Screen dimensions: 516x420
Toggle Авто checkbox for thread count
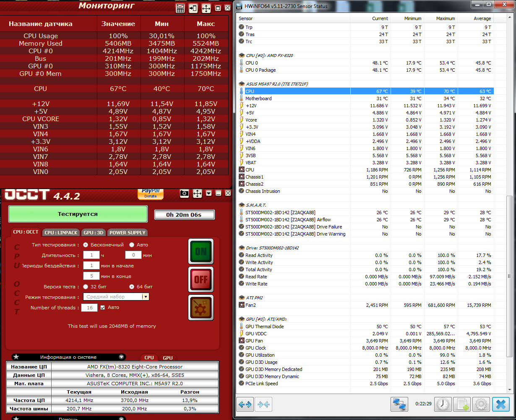point(102,307)
